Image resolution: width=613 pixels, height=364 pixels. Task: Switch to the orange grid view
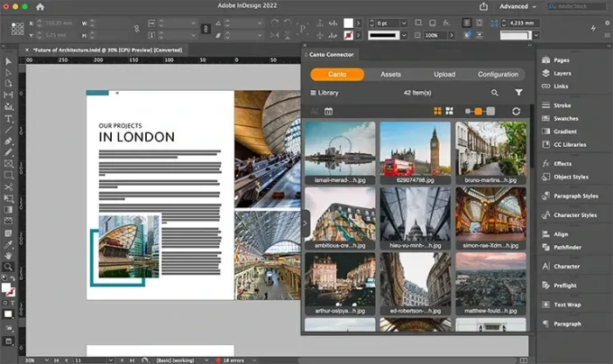tap(436, 111)
